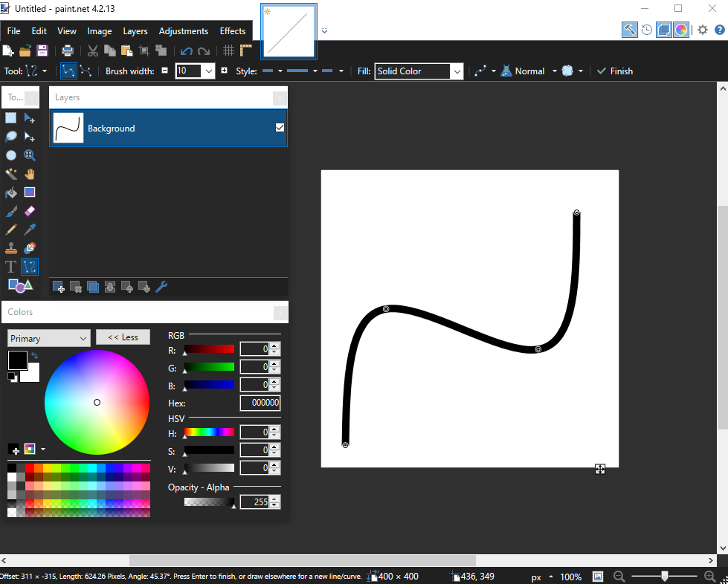Enable Spline curve type
Screen dimensions: 728x584
point(68,71)
